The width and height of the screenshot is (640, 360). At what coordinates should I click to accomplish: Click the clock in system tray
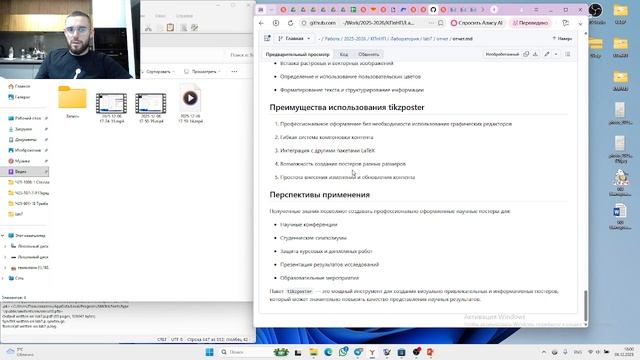click(624, 352)
